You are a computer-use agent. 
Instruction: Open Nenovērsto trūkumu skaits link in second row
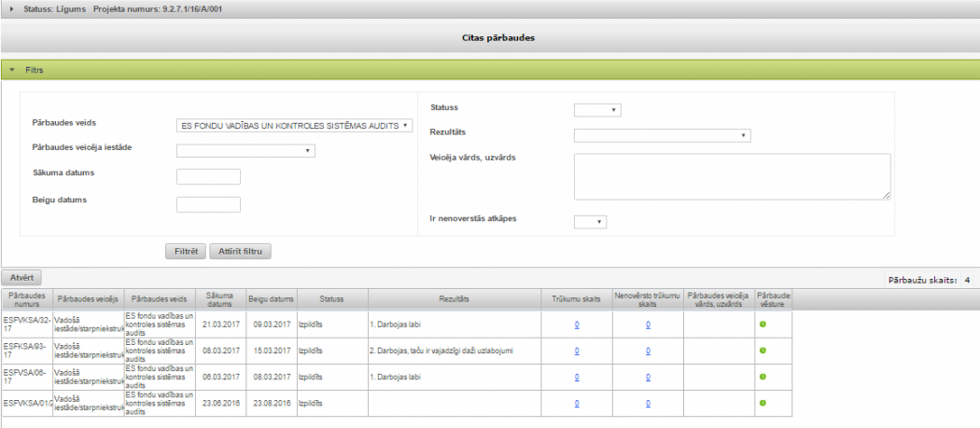point(648,351)
